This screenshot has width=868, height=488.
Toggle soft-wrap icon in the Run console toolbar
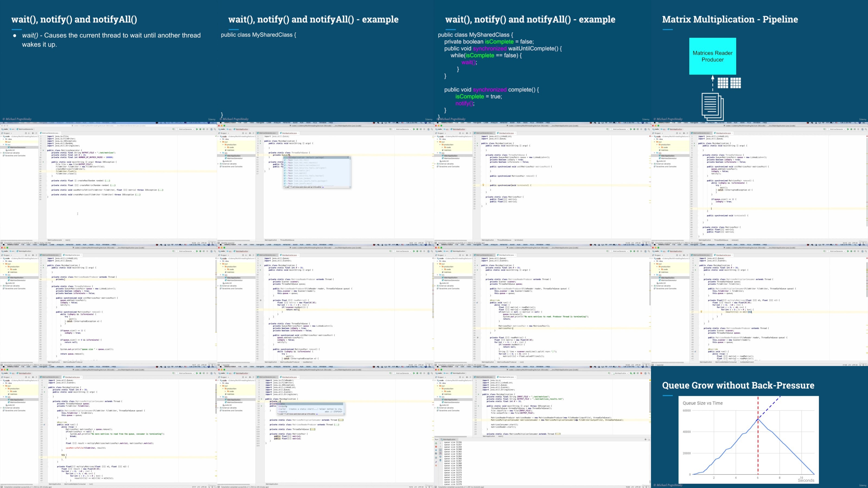[x=441, y=450]
